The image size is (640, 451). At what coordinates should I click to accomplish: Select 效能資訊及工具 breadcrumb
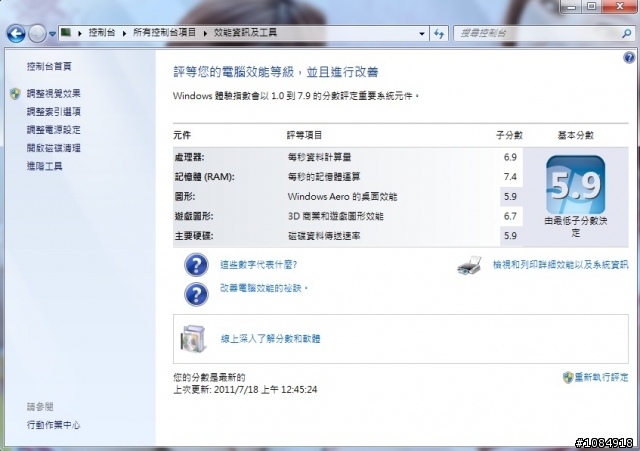[245, 33]
